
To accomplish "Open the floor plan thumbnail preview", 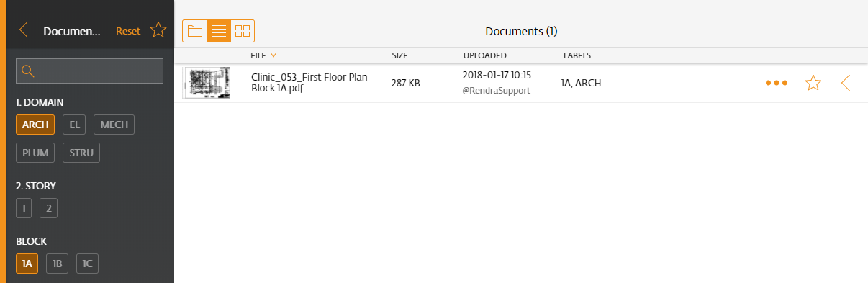I will 207,83.
